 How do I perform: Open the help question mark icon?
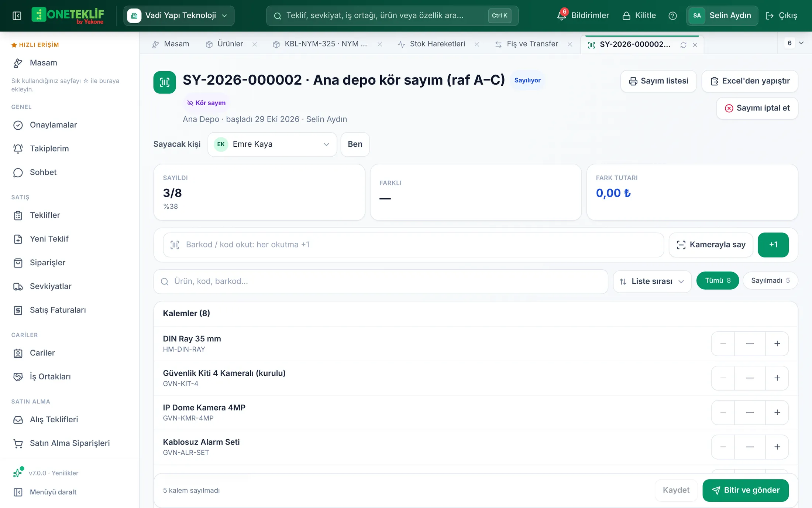pyautogui.click(x=672, y=16)
